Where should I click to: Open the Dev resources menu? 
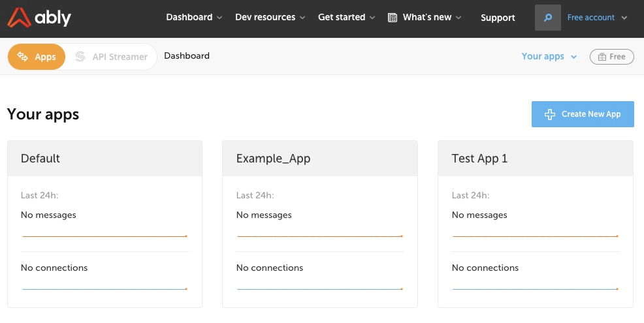(x=270, y=17)
